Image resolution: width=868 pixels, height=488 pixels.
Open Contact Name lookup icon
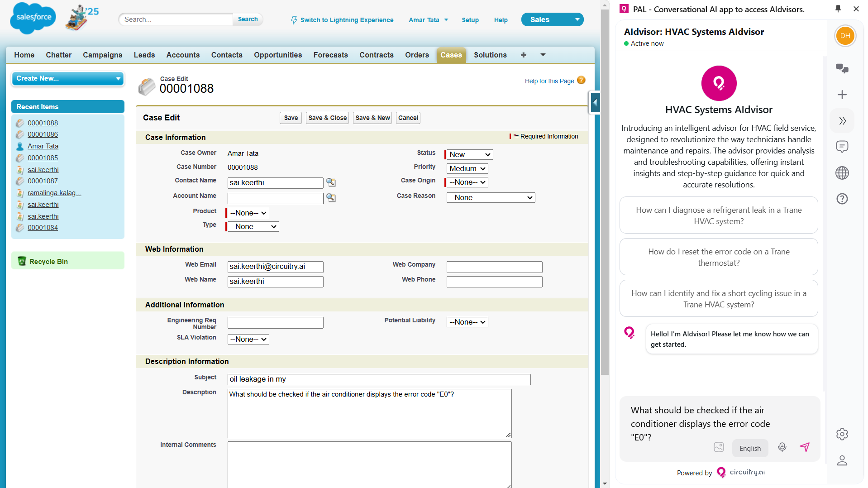tap(331, 182)
